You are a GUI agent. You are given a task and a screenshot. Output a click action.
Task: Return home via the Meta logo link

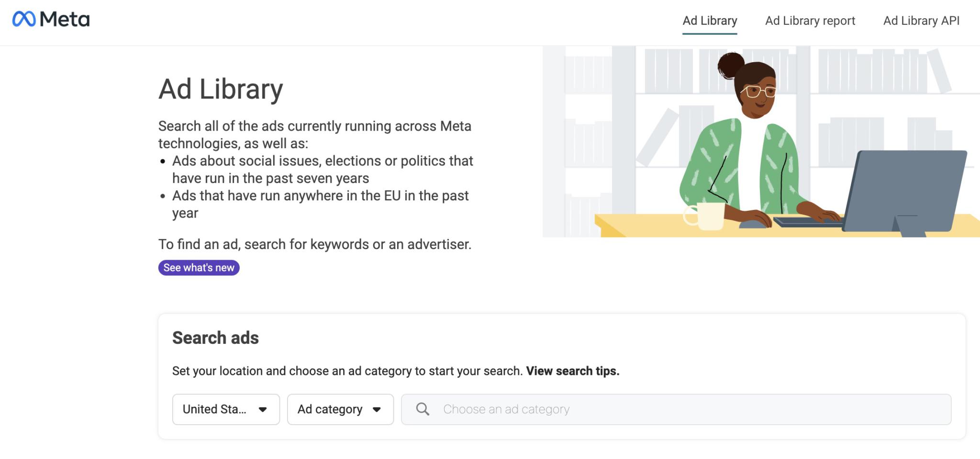(50, 20)
